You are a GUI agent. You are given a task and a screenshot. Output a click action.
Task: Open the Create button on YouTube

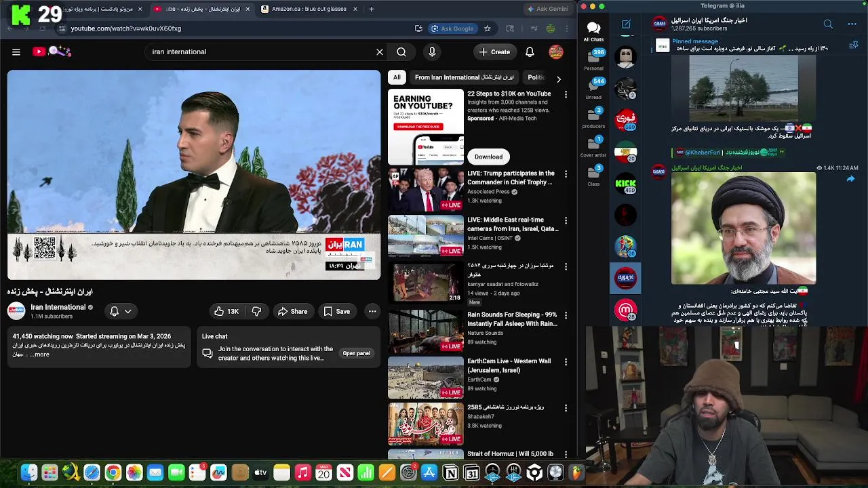[x=494, y=52]
